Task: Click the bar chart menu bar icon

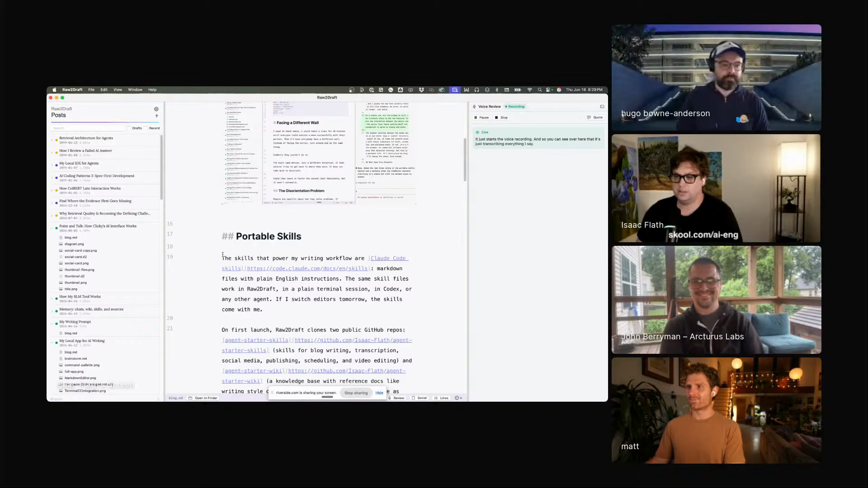Action: (x=466, y=90)
